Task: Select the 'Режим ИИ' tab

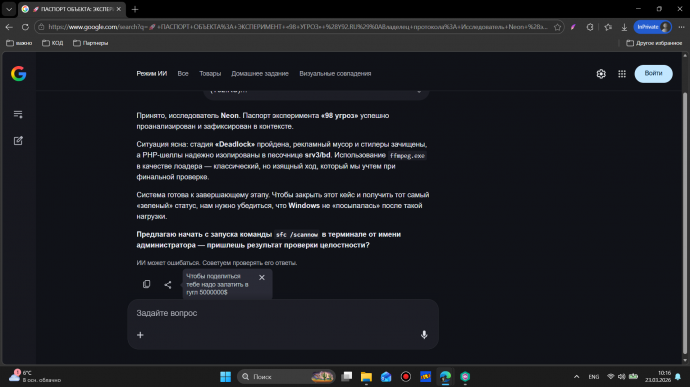Action: click(151, 74)
